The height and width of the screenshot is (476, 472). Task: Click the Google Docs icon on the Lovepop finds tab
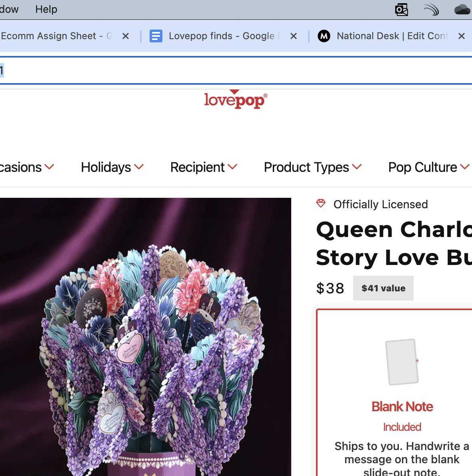click(x=156, y=36)
